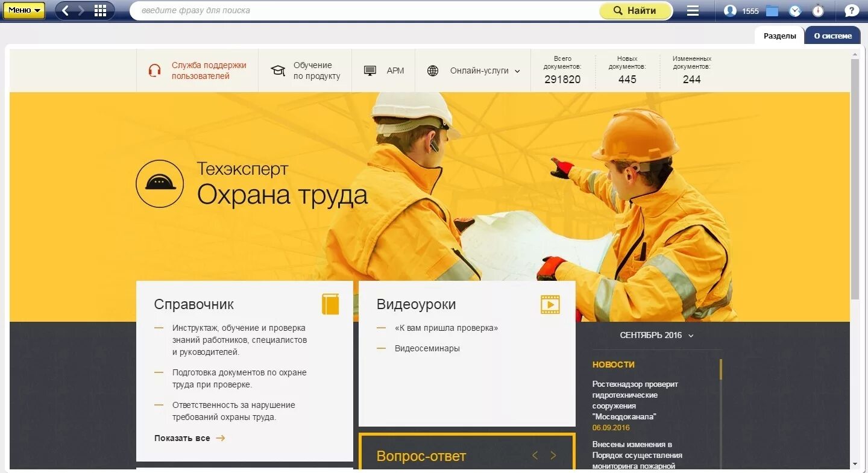868x473 pixels.
Task: Show next Вопрос-ответ item with right chevron
Action: 553,456
